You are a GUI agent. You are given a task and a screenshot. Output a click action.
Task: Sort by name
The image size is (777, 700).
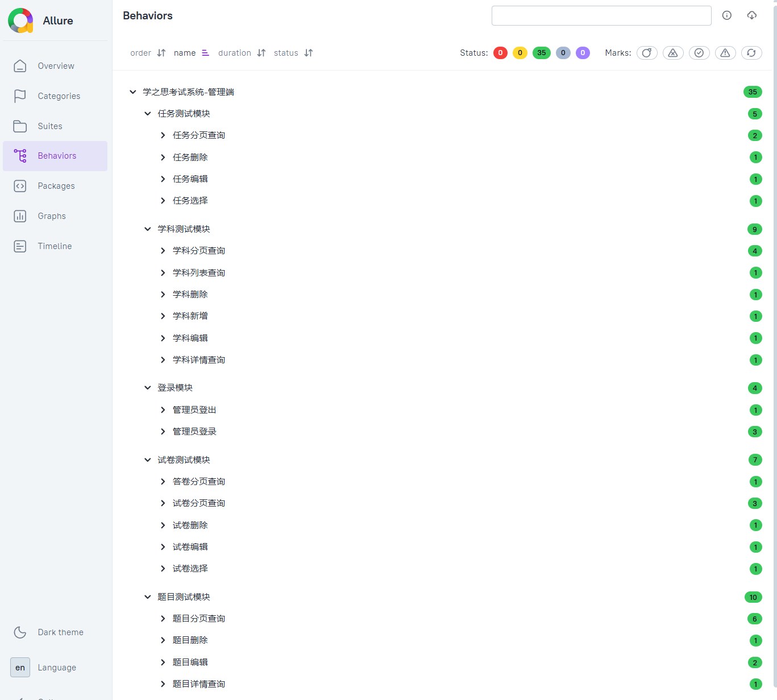point(192,53)
